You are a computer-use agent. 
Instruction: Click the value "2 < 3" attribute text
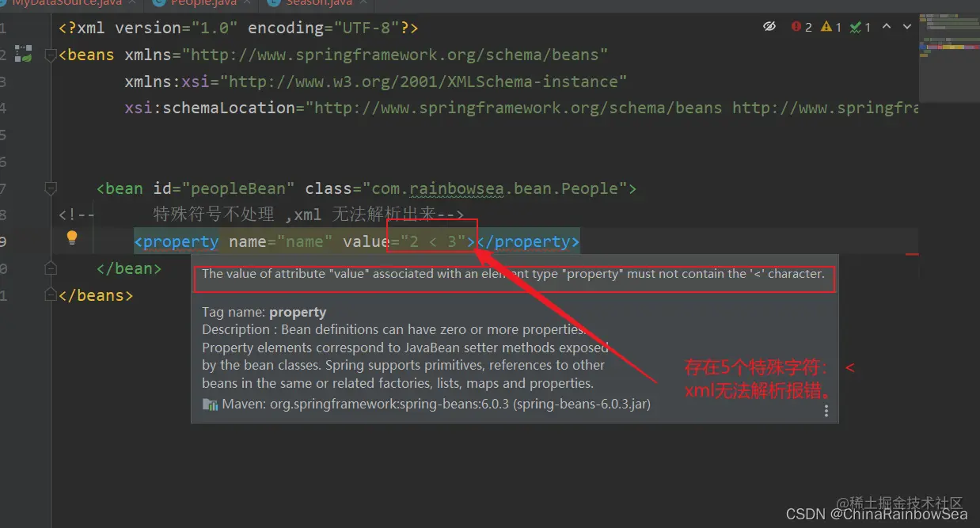[431, 241]
